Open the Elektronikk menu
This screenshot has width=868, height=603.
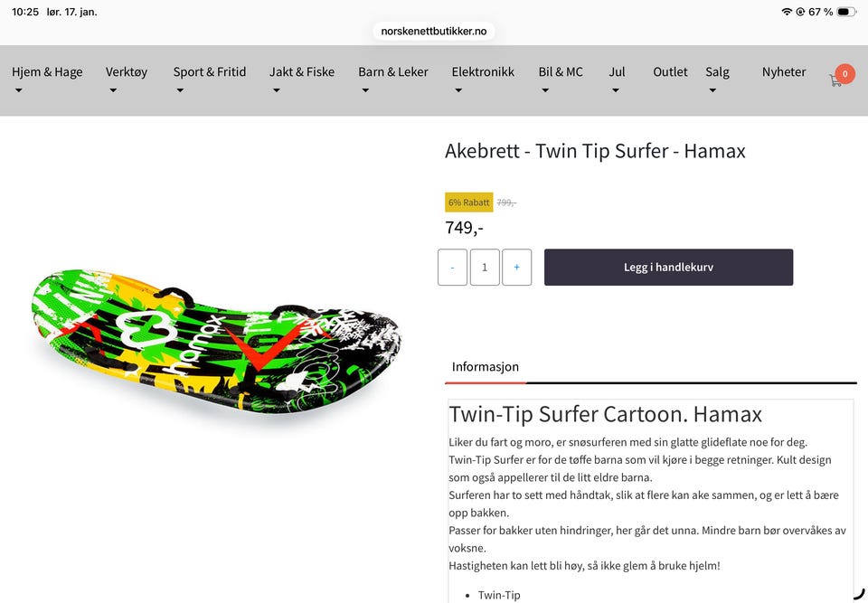coord(483,72)
